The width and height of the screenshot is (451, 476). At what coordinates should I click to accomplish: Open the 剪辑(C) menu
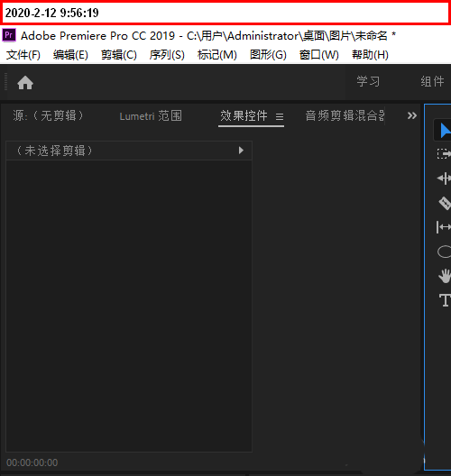click(x=119, y=55)
